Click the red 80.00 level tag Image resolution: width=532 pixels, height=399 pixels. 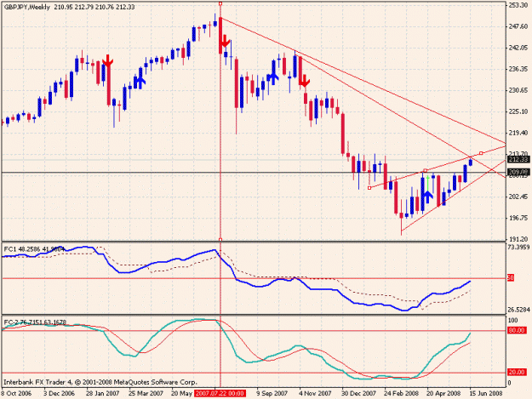(517, 330)
